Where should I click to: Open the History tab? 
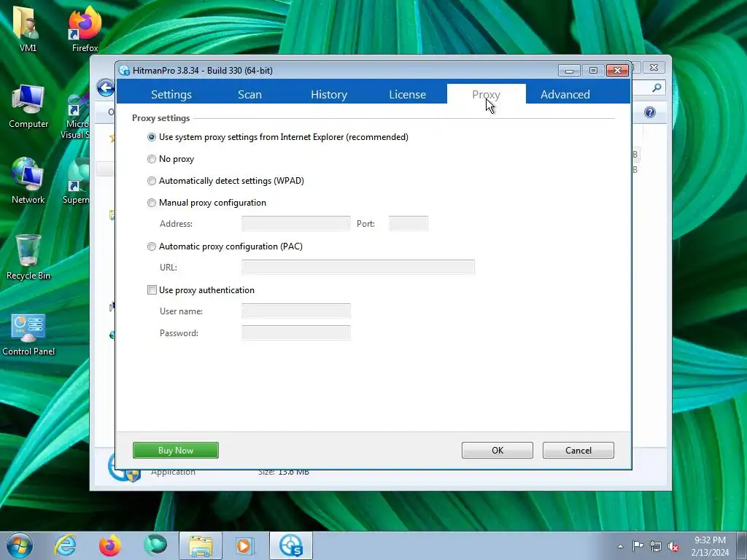point(329,94)
